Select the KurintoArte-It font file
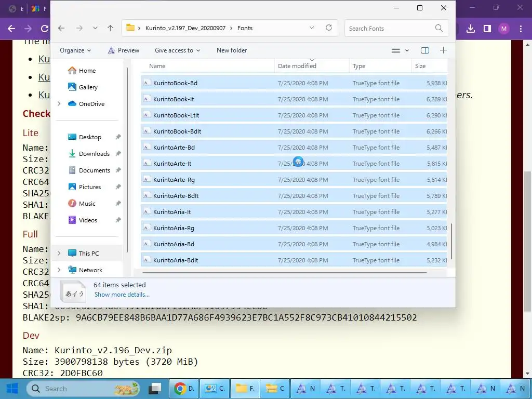 coord(294,164)
